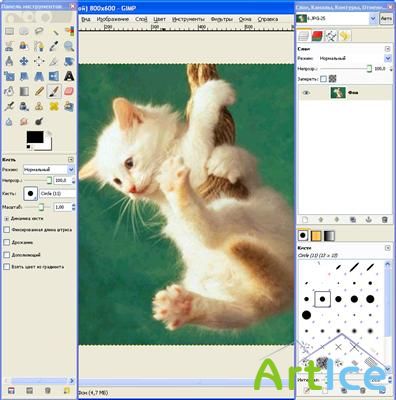The height and width of the screenshot is (400, 396).
Task: Open the 'Изображение' menu
Action: 113,19
